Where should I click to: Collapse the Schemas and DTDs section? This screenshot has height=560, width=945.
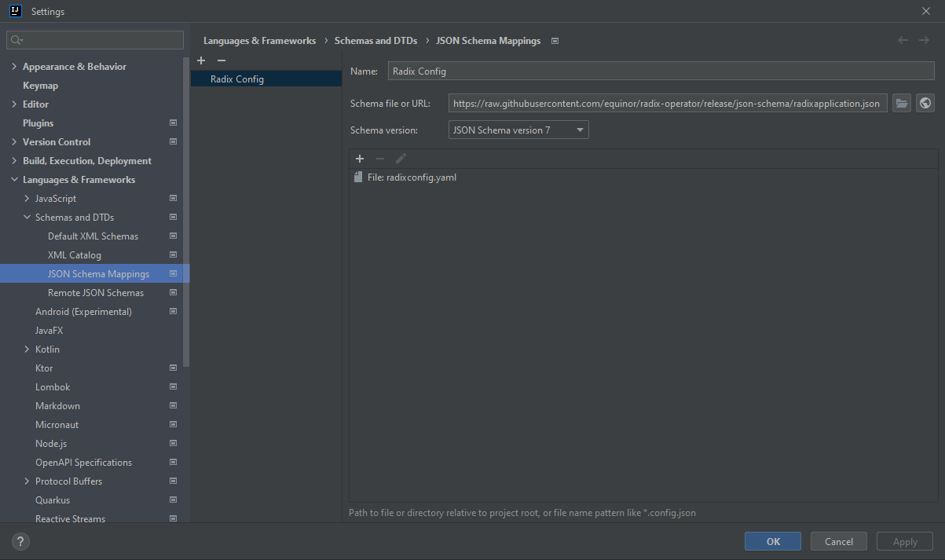pos(27,217)
